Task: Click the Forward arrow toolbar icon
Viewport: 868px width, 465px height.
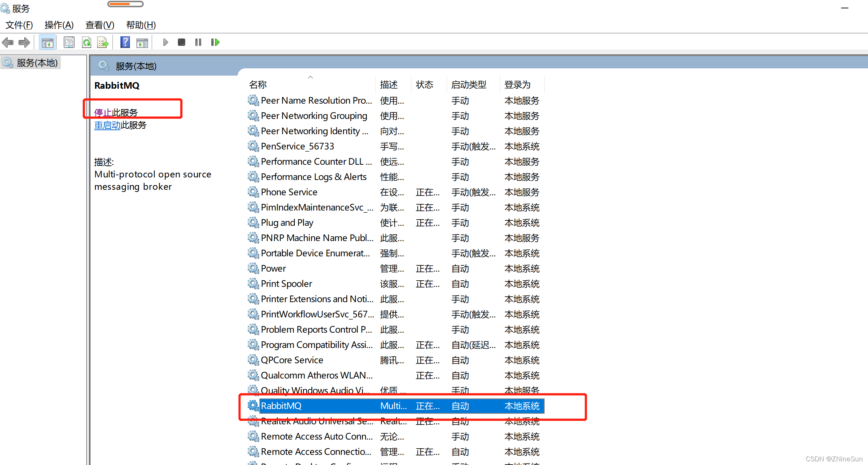Action: coord(24,43)
